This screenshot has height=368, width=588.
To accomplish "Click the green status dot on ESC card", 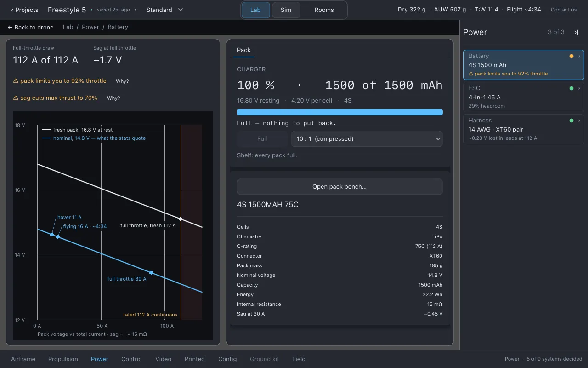I will click(x=571, y=88).
